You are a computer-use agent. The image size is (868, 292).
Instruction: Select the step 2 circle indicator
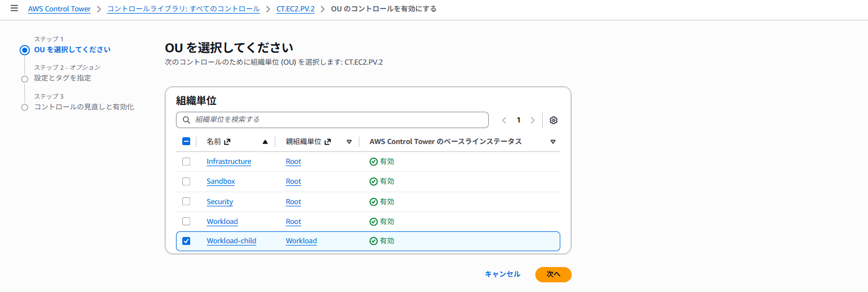[24, 79]
